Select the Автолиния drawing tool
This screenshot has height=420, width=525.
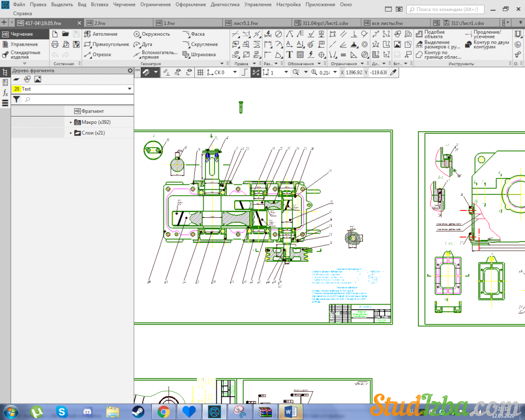tap(103, 34)
